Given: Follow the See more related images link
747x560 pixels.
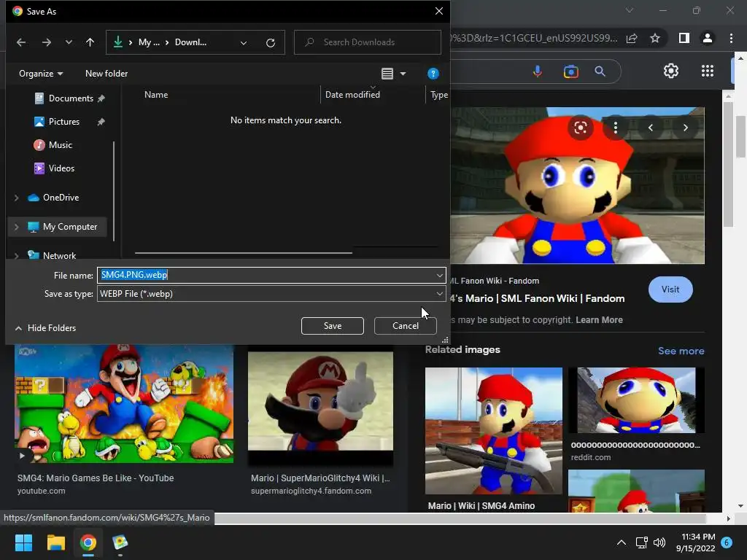Looking at the screenshot, I should [x=681, y=351].
